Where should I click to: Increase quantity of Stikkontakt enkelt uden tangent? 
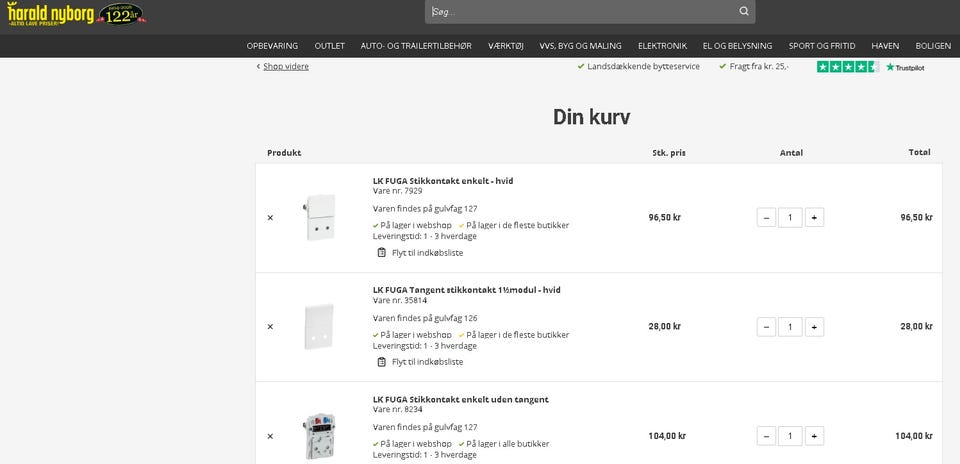pyautogui.click(x=814, y=436)
